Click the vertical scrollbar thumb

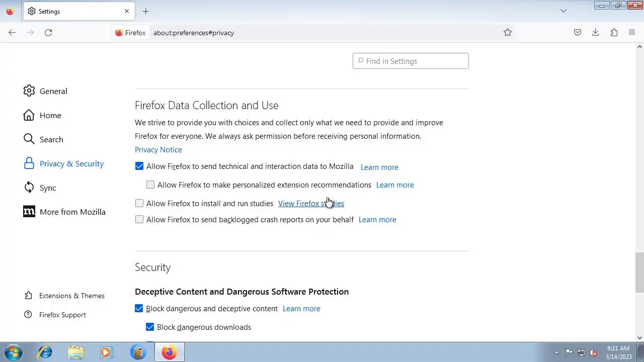(639, 272)
